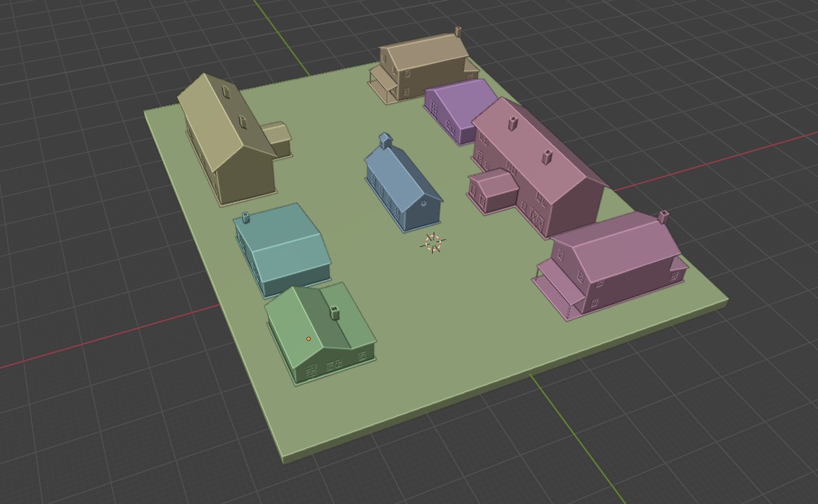
Task: Select the green house with the orange origin dot
Action: tap(319, 334)
